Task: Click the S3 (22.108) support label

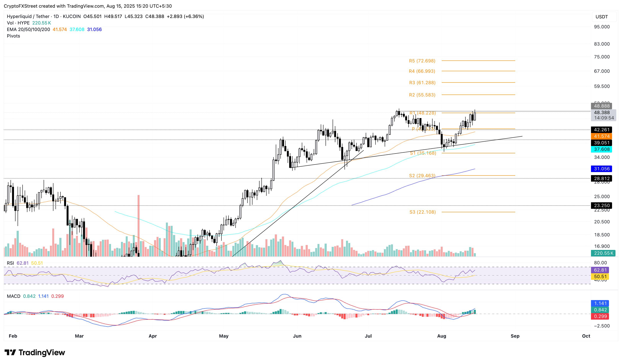Action: (x=423, y=212)
